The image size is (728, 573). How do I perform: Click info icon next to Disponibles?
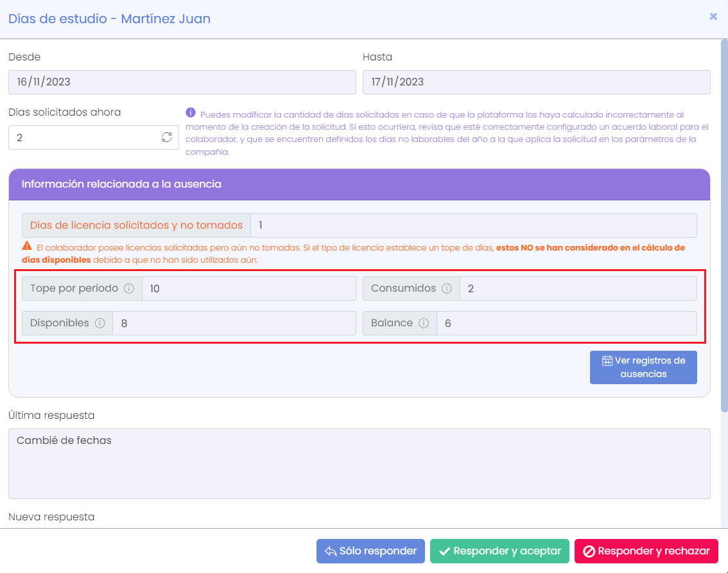[x=100, y=323]
